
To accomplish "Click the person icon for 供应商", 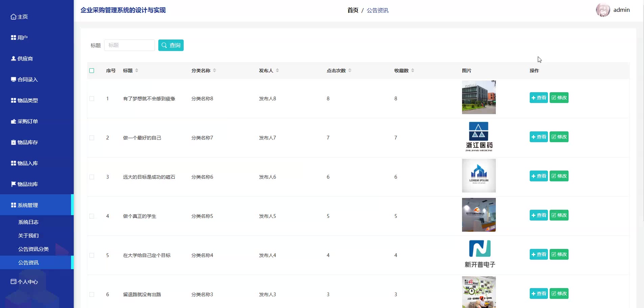I will coord(14,58).
